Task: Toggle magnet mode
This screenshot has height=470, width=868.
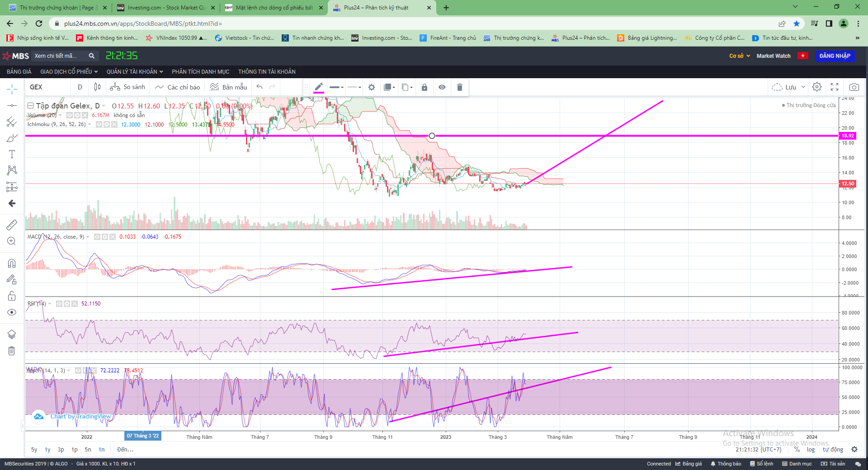Action: pyautogui.click(x=12, y=263)
